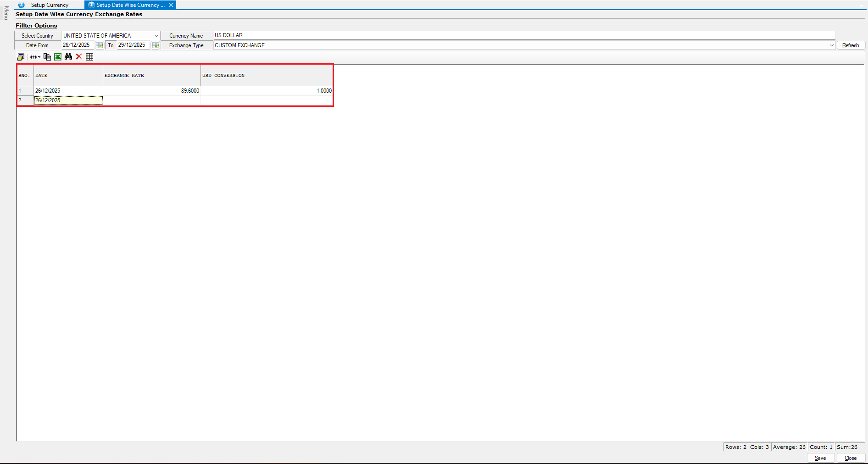The width and height of the screenshot is (868, 464).
Task: Open the column width fit dropdown icon
Action: 35,57
